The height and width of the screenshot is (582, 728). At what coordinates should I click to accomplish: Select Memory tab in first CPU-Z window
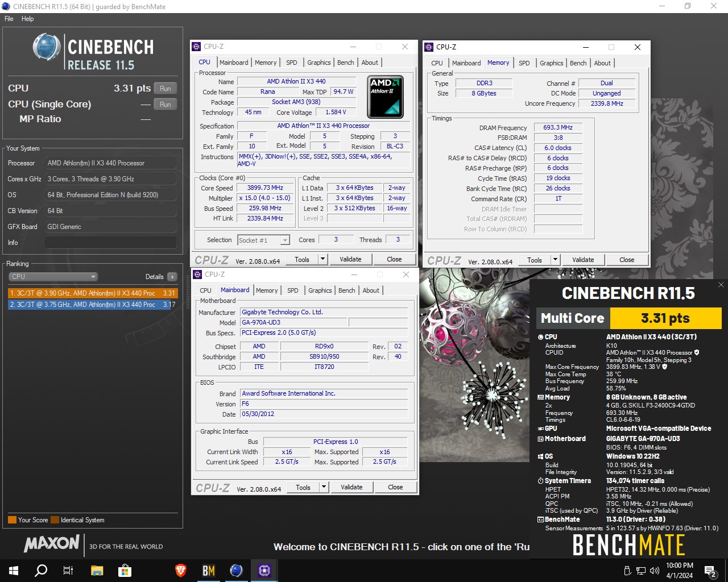[266, 63]
